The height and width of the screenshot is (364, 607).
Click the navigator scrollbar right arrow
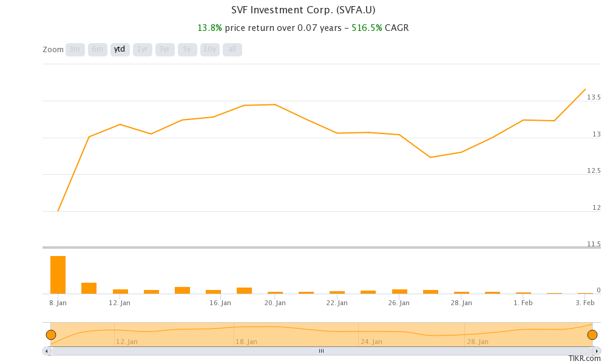tap(597, 351)
